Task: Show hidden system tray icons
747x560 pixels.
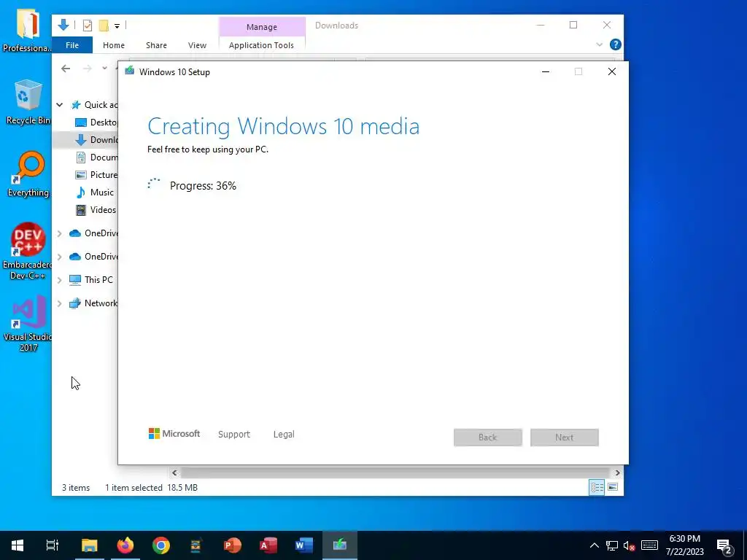Action: 594,545
